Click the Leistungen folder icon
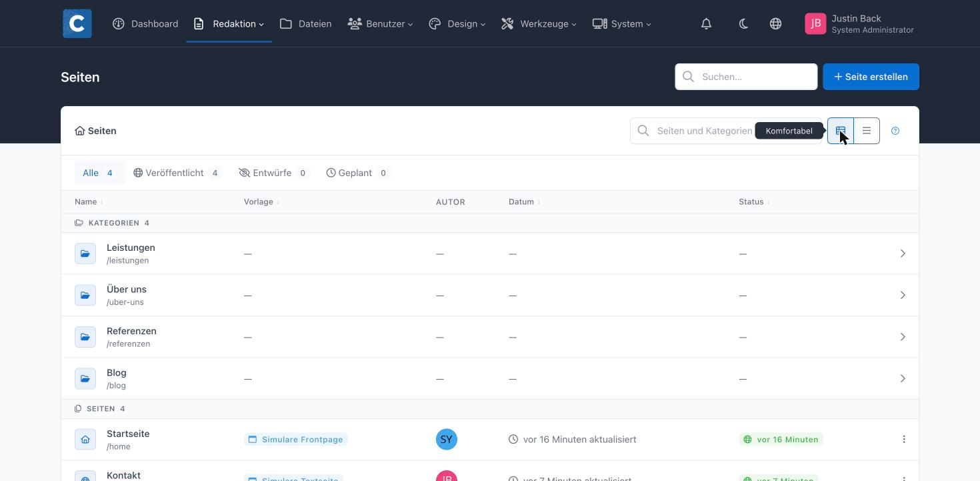The height and width of the screenshot is (481, 980). click(x=85, y=254)
